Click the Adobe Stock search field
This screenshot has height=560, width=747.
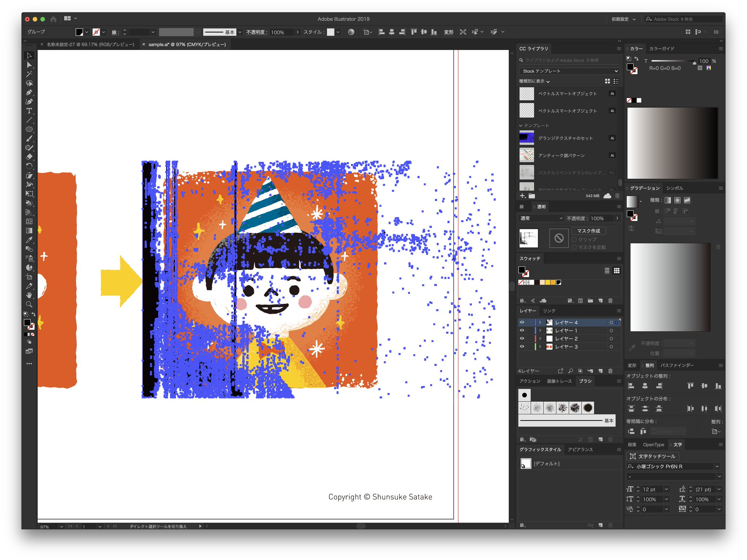click(684, 19)
